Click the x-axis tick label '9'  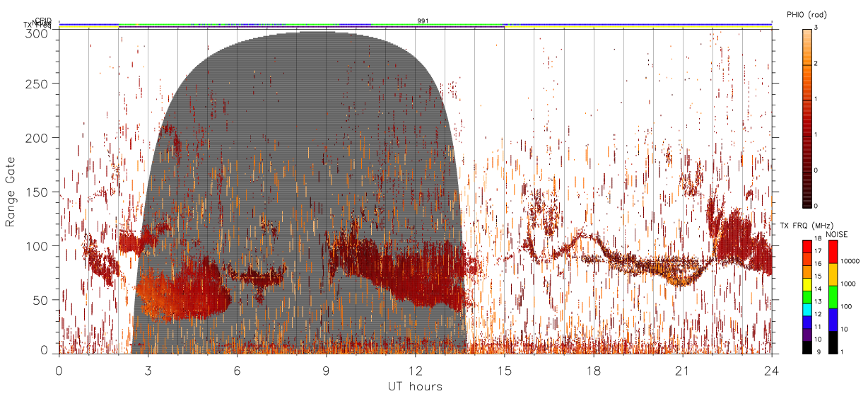[326, 370]
